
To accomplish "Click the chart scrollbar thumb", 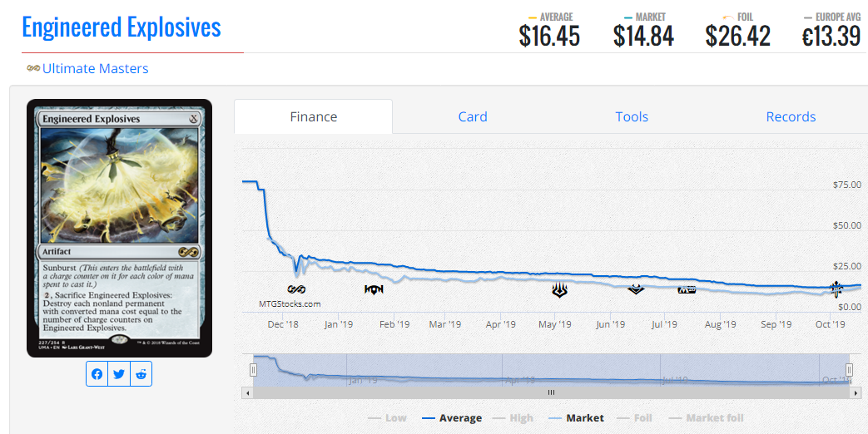I will tap(552, 392).
